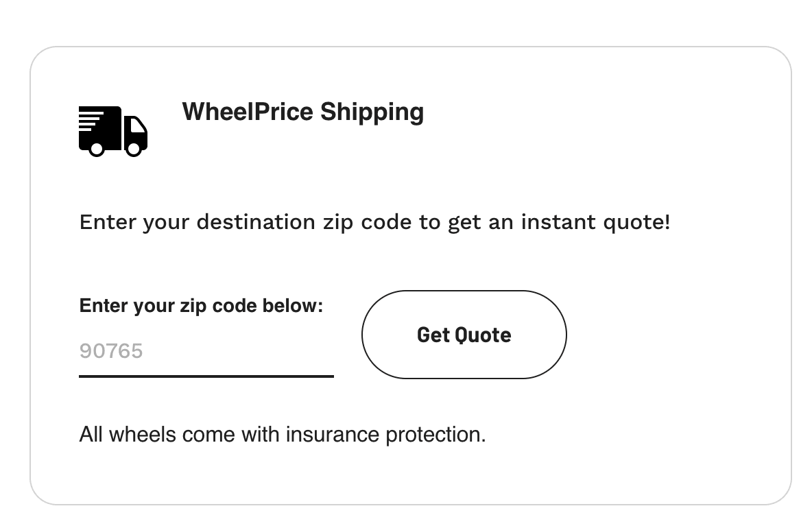Click the fast-delivery truck logo beside title
812x528 pixels.
tap(113, 130)
